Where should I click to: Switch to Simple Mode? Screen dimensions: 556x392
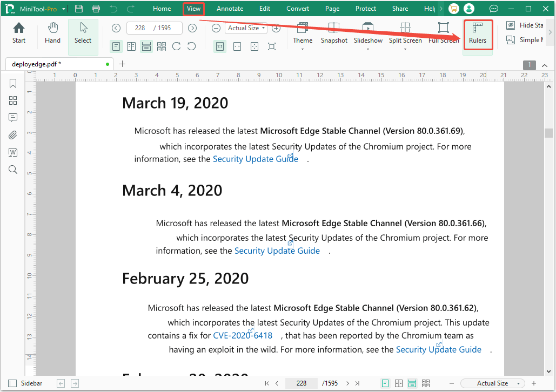(525, 40)
